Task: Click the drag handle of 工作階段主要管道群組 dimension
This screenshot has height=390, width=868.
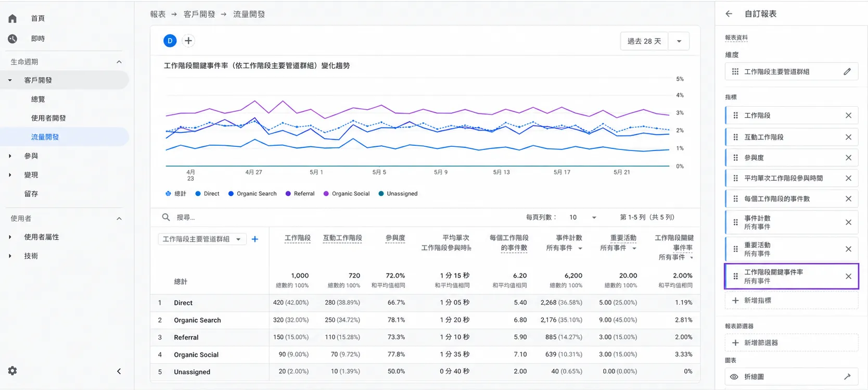Action: point(735,72)
